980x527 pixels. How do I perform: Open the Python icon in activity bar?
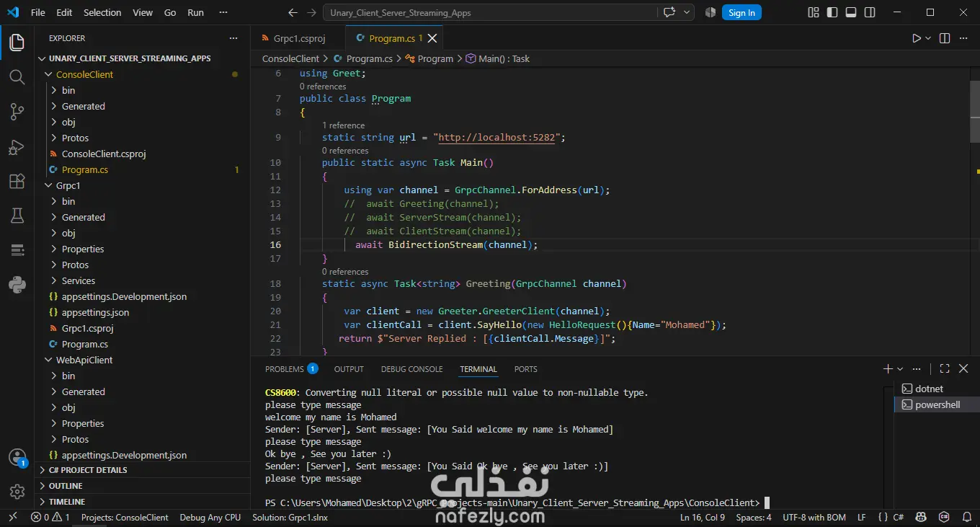(17, 285)
